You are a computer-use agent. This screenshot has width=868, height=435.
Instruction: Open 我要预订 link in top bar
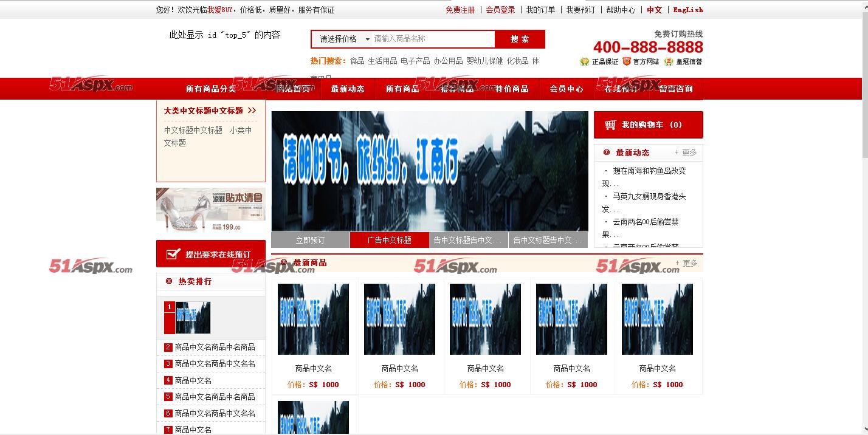pyautogui.click(x=580, y=10)
